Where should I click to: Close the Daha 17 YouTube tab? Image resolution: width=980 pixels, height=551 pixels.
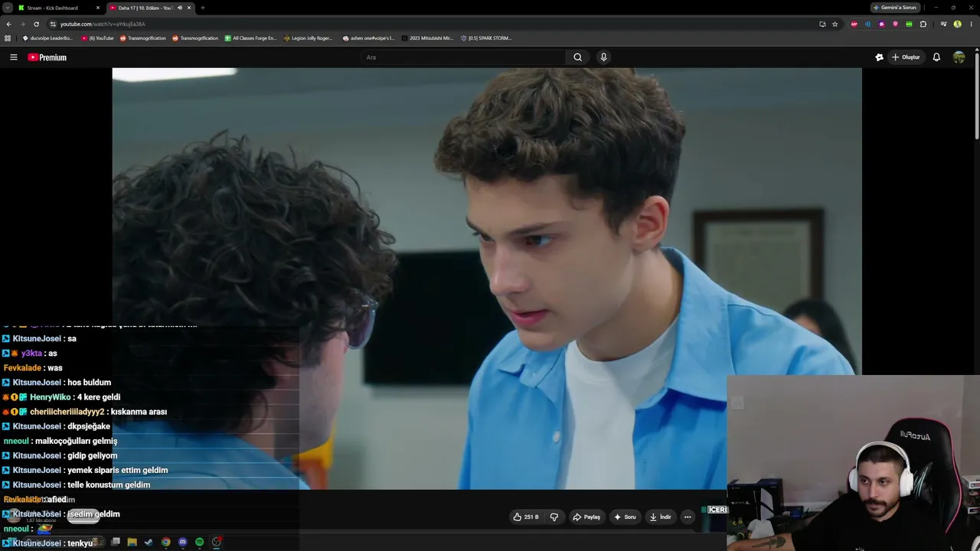[x=188, y=8]
